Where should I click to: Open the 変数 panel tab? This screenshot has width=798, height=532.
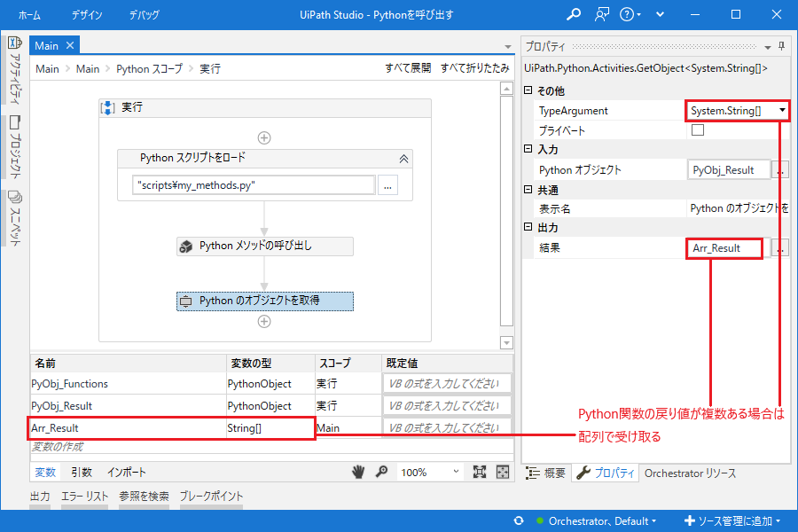[x=45, y=473]
